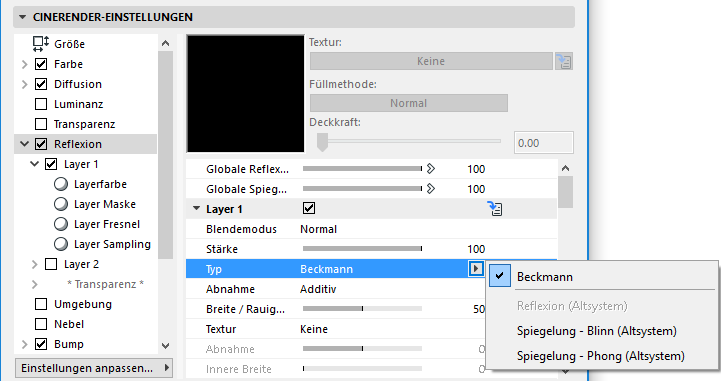The height and width of the screenshot is (381, 721).
Task: Click the texture load icon beside Keine field
Action: pos(564,61)
